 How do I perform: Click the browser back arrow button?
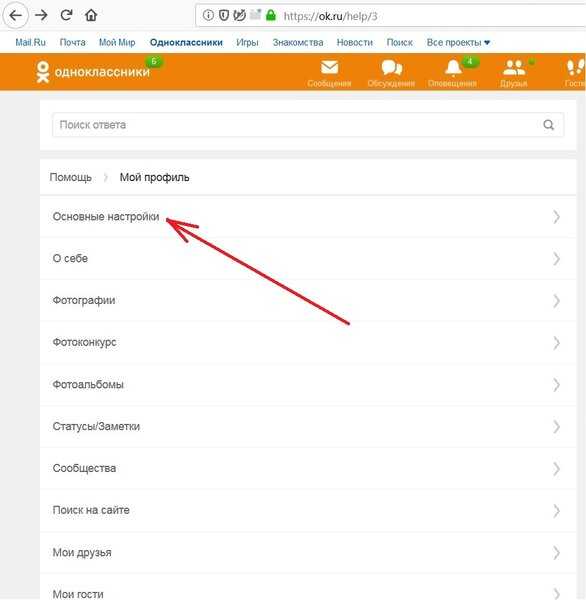(15, 15)
